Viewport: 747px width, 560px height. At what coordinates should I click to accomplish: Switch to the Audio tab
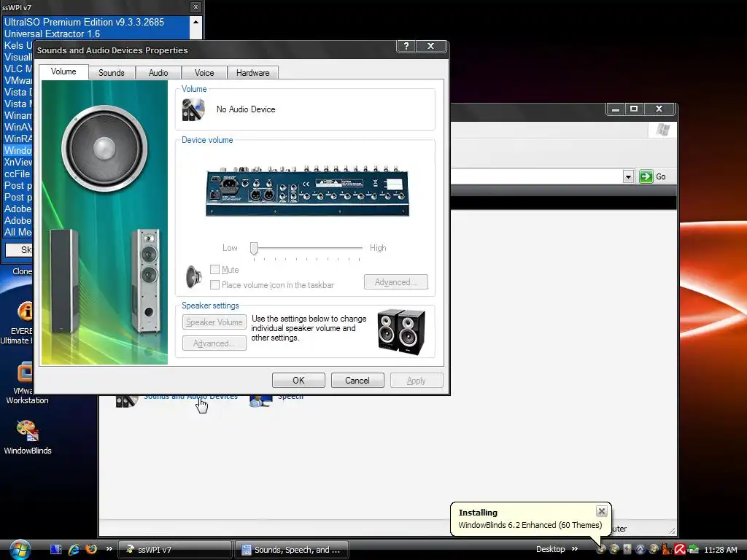coord(158,72)
